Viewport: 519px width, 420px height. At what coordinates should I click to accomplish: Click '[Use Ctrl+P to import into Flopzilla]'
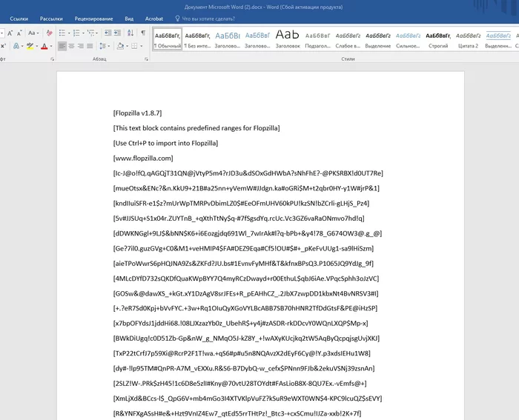tap(165, 143)
